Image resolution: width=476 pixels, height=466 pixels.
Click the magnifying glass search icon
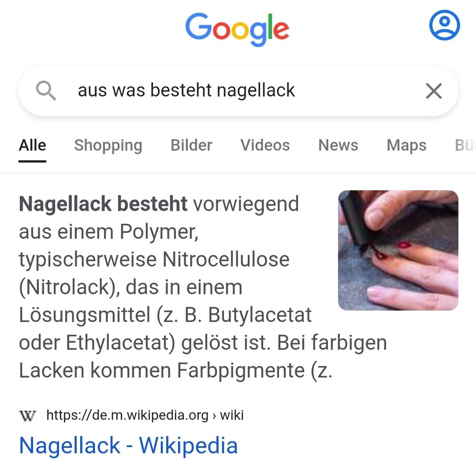46,90
